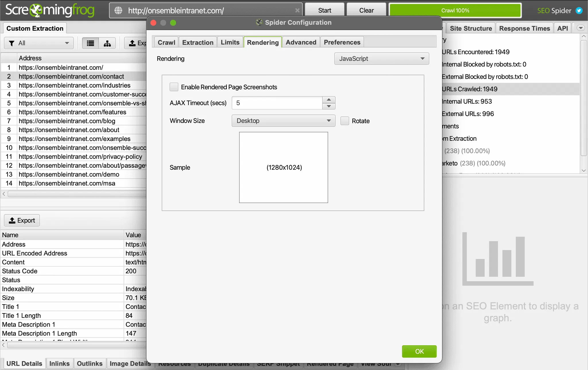Enable Rendered Page Screenshots checkbox

coord(174,87)
